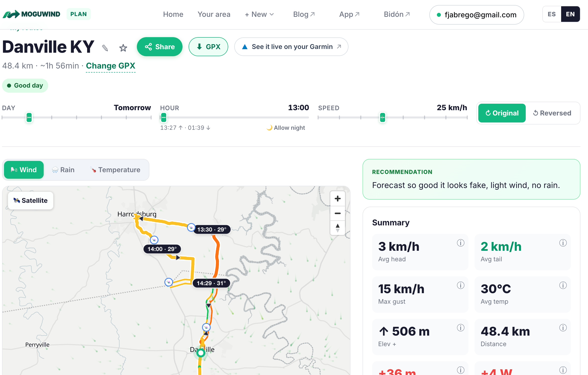
Task: Zoom out on the map
Action: pyautogui.click(x=337, y=213)
